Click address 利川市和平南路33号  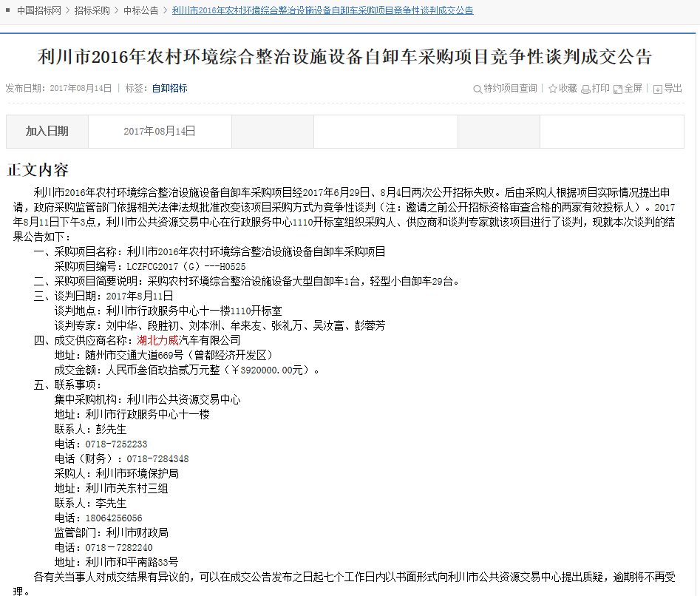132,562
